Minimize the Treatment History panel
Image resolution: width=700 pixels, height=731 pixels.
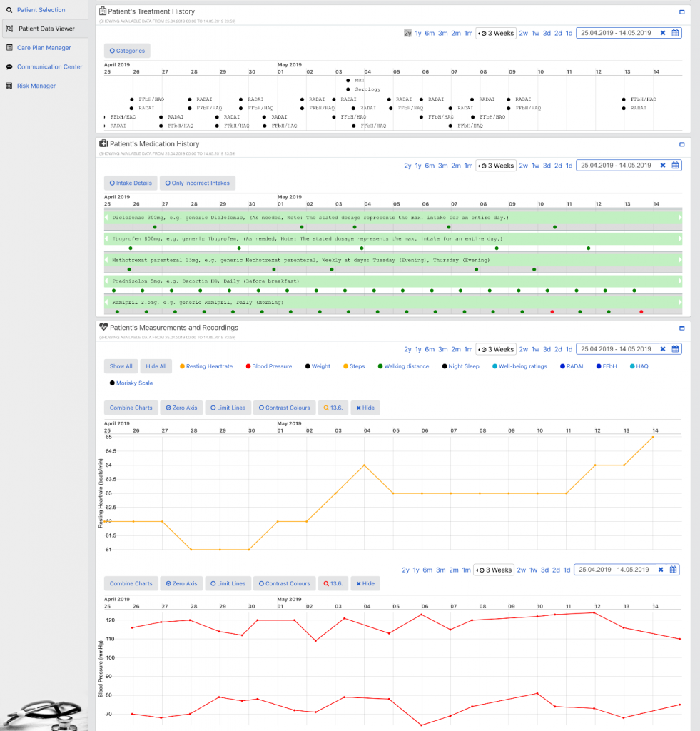[x=681, y=12]
